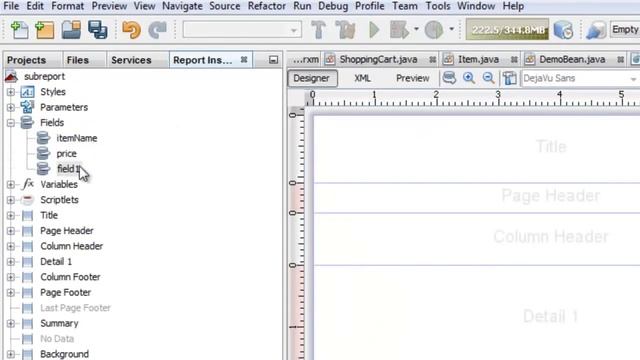Viewport: 640px width, 360px height.
Task: Expand the Background node
Action: [11, 354]
